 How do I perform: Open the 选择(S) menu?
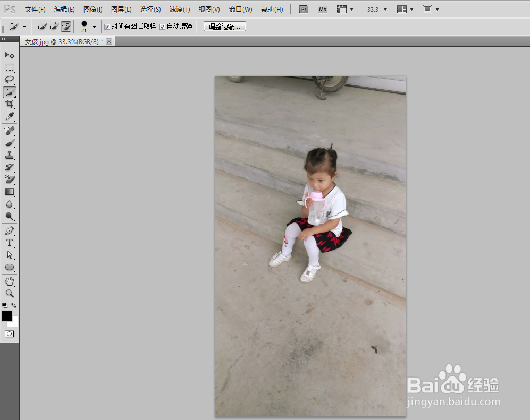[150, 10]
